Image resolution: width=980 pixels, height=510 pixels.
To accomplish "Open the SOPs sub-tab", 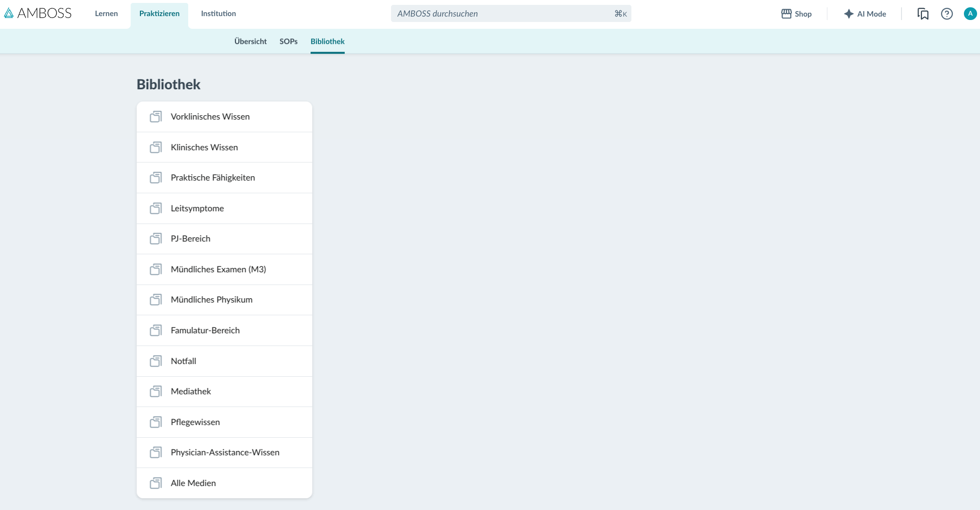I will pos(288,41).
